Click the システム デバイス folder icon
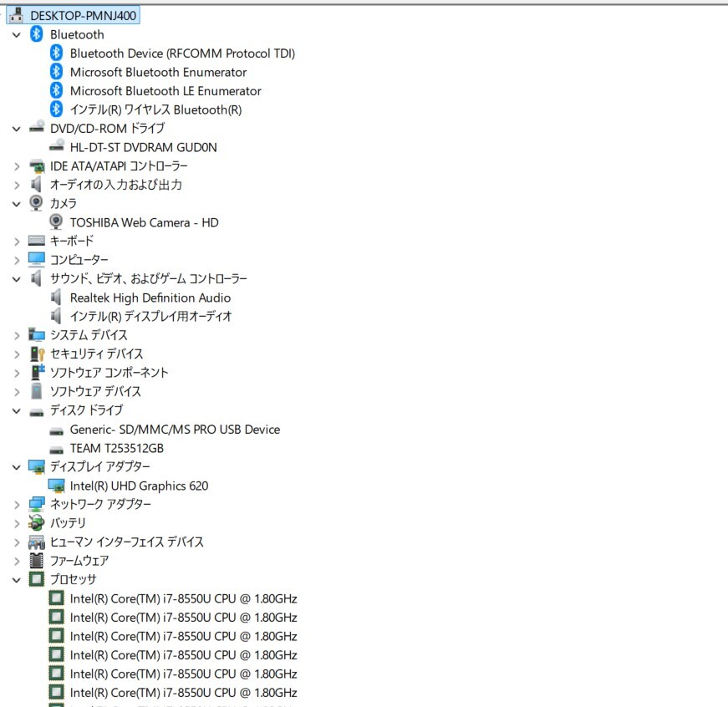Screen dimensions: 728x707 click(x=37, y=335)
